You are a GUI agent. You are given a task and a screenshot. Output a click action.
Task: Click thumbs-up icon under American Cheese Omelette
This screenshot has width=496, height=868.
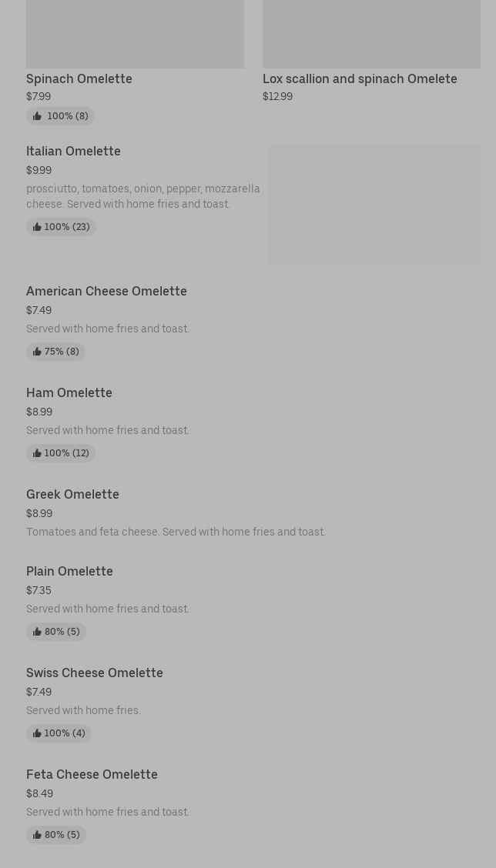pyautogui.click(x=37, y=352)
